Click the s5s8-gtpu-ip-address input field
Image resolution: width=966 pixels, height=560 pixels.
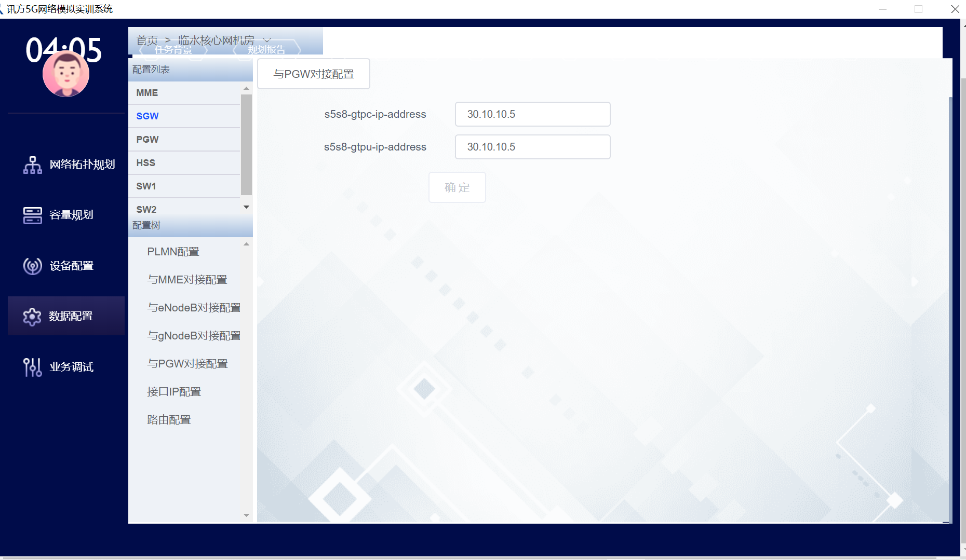532,147
